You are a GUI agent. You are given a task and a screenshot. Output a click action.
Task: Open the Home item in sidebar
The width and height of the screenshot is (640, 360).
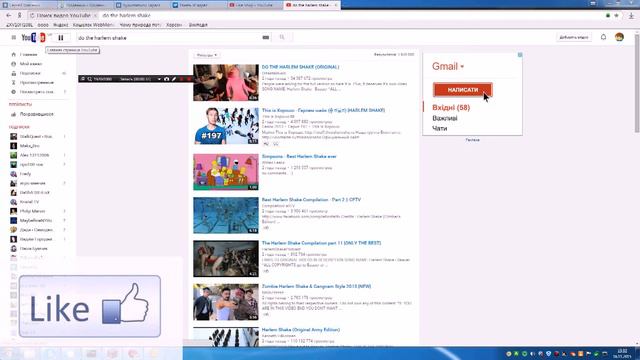point(29,54)
